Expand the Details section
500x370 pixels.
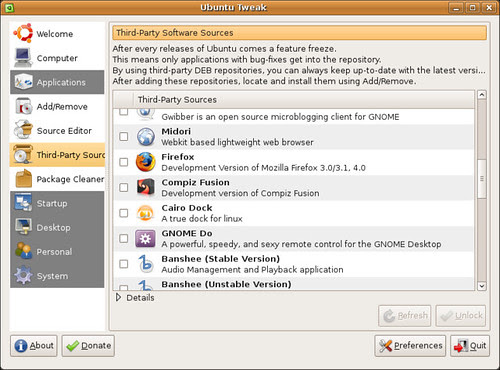click(x=118, y=297)
